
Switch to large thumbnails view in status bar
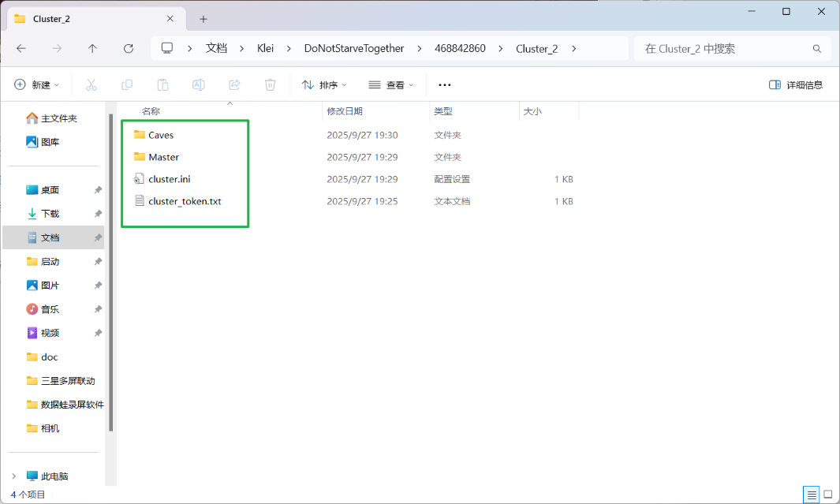pyautogui.click(x=827, y=495)
